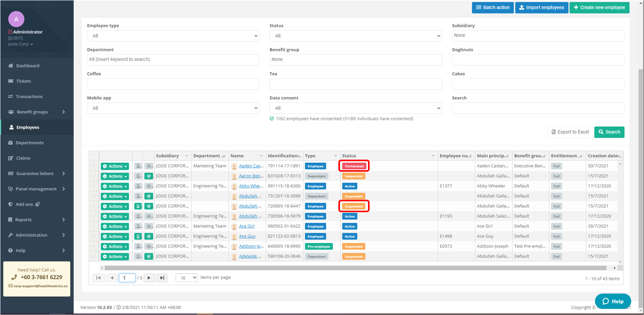Open the Help chat bubble
Viewport: 644px width, 315px height.
[x=613, y=301]
